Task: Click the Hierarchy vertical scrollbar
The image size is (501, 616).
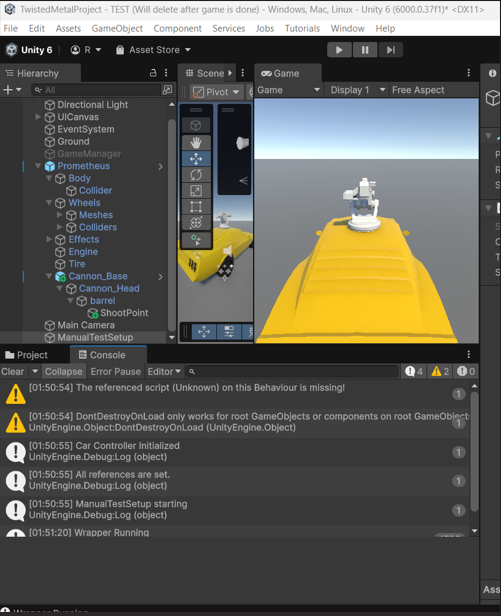Action: coord(172,224)
